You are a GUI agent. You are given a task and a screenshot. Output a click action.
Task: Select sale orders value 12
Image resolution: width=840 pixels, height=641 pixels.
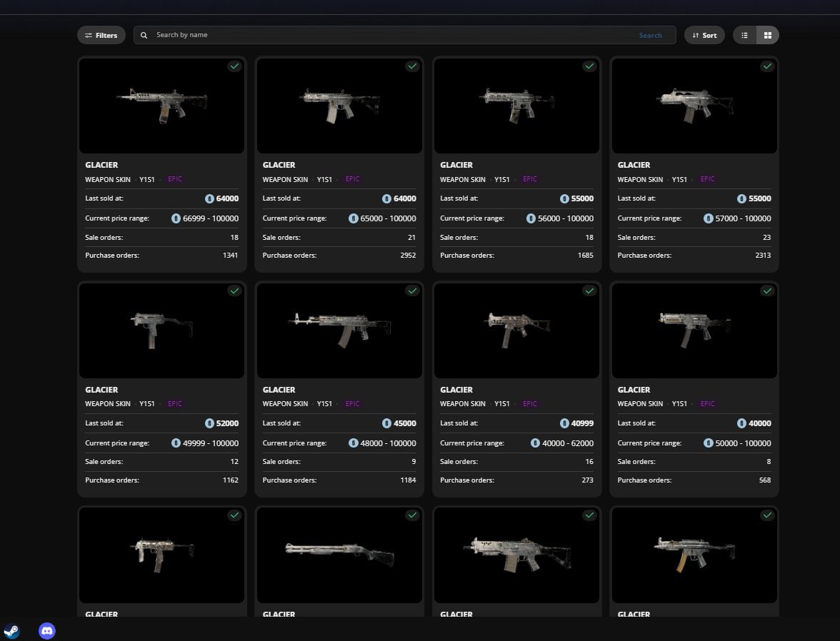(234, 462)
